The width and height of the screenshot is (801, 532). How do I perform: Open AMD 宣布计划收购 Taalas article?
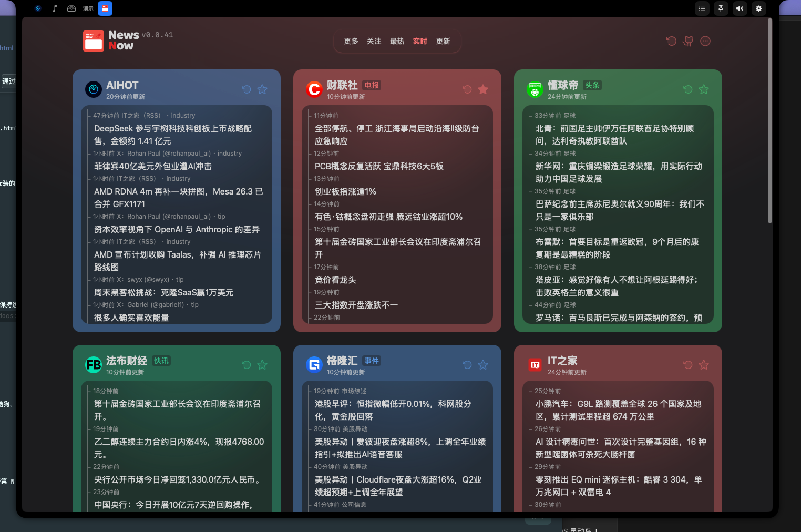178,261
